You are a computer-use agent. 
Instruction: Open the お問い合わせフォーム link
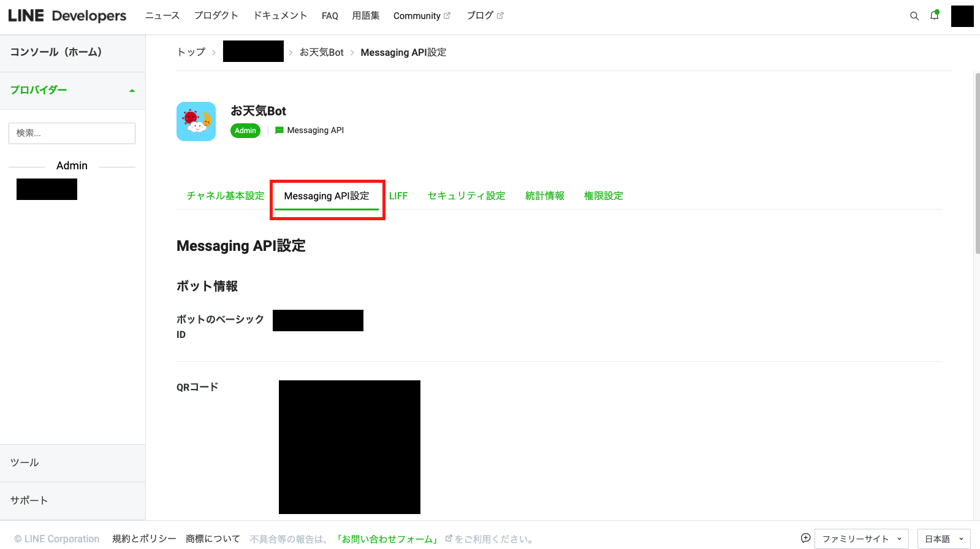[388, 539]
